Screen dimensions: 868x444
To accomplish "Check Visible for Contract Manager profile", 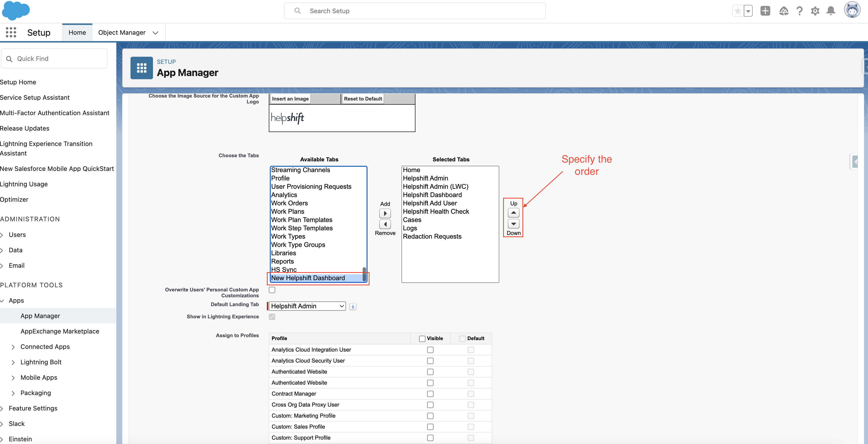I will pyautogui.click(x=430, y=394).
